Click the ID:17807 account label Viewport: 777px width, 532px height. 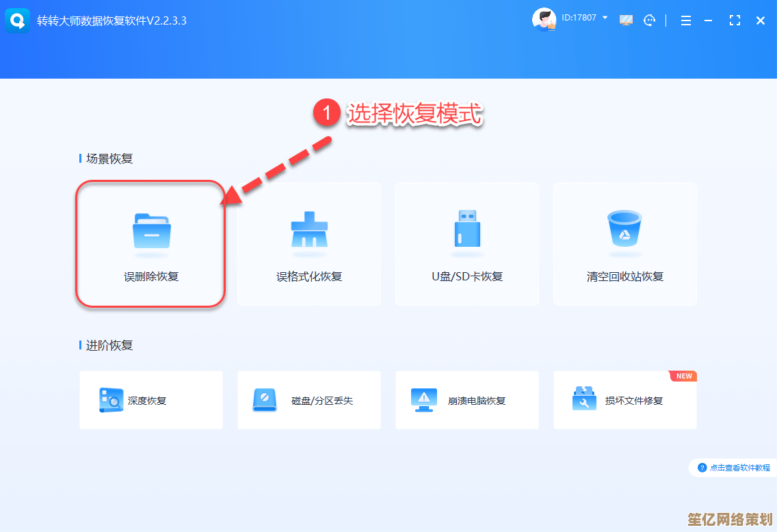pos(579,18)
